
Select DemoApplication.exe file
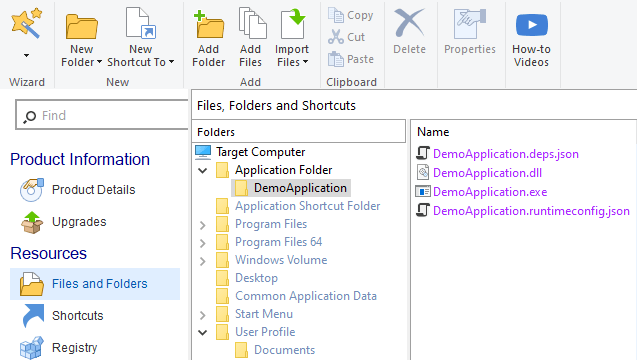490,192
